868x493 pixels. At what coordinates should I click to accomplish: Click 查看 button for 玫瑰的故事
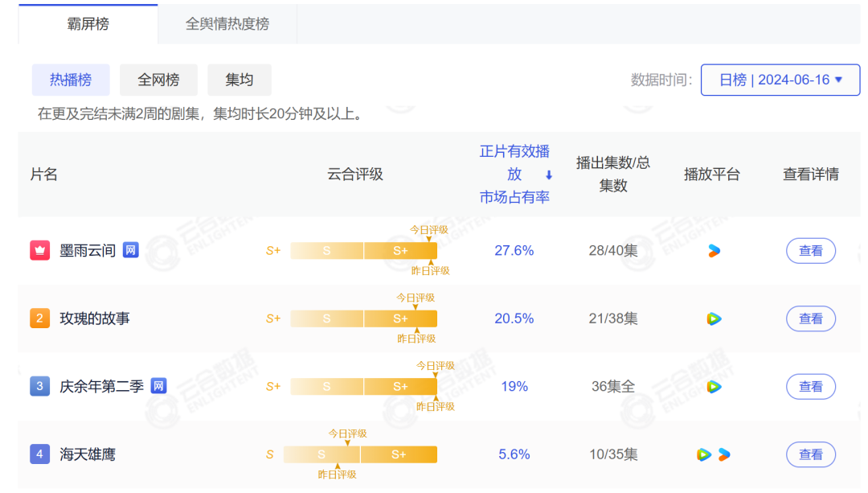[x=810, y=318]
